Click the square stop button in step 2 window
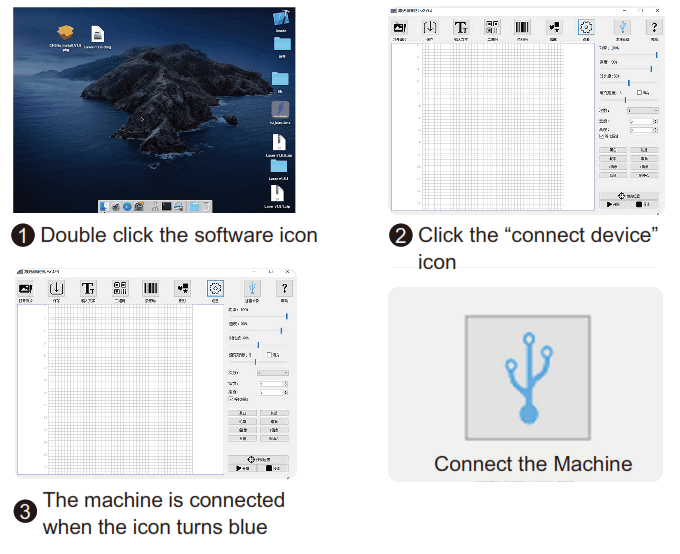Image resolution: width=680 pixels, height=554 pixels. [x=644, y=204]
